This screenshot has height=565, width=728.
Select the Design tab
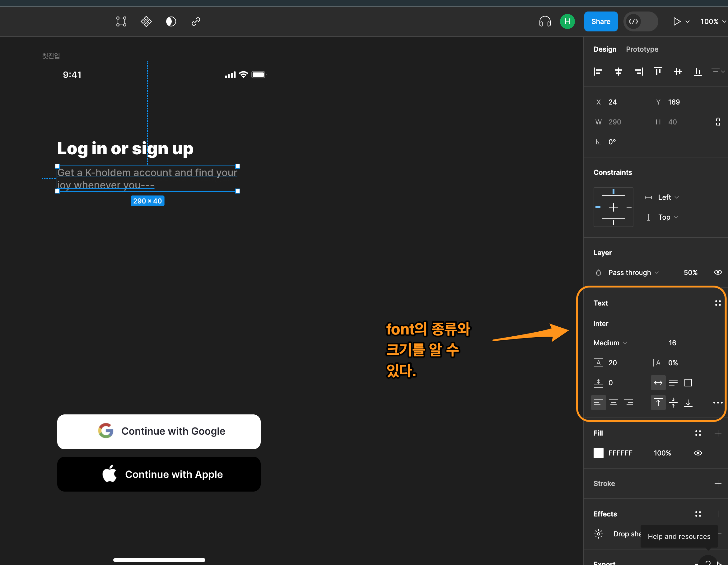605,49
